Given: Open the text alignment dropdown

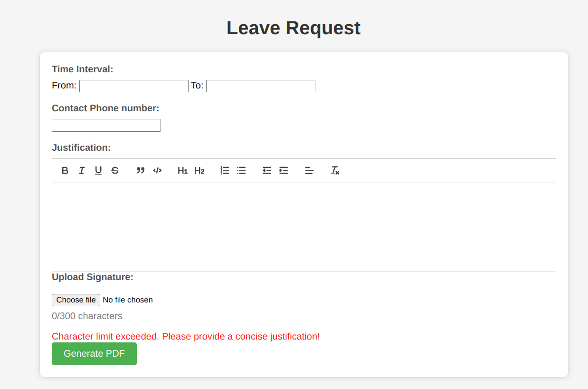Looking at the screenshot, I should (x=310, y=170).
